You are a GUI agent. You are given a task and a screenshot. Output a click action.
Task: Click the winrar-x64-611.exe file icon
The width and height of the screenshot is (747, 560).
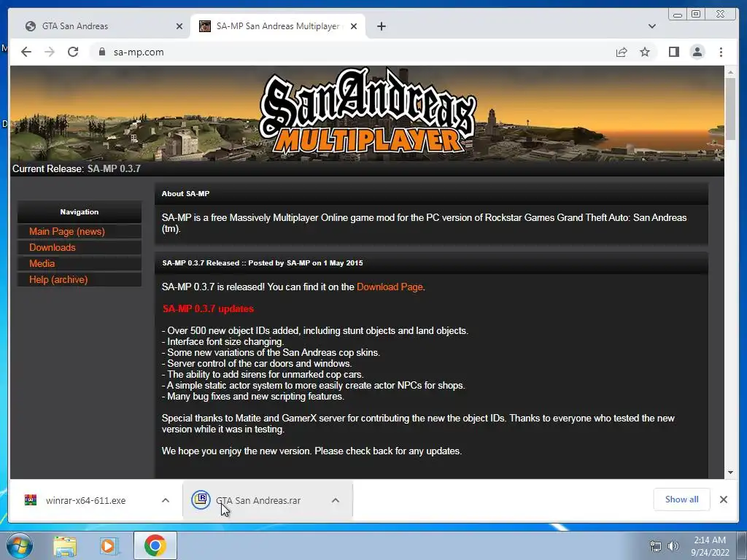(31, 500)
